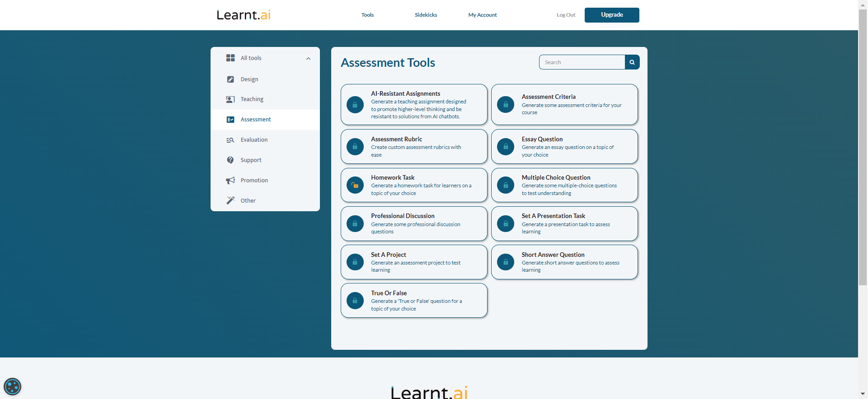Type in the Search input field

(x=582, y=62)
